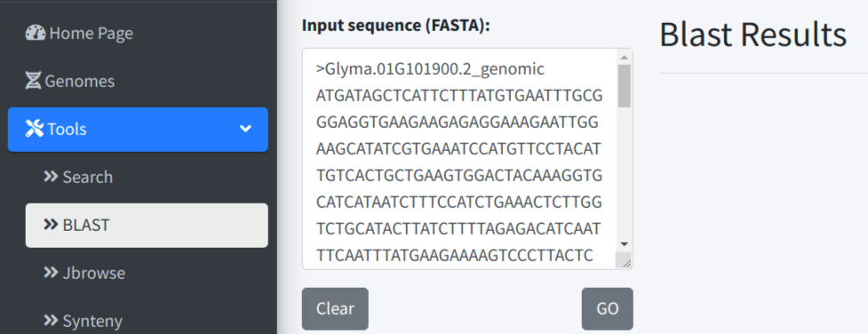Click the GO button to run BLAST
The width and height of the screenshot is (868, 334).
pyautogui.click(x=608, y=308)
